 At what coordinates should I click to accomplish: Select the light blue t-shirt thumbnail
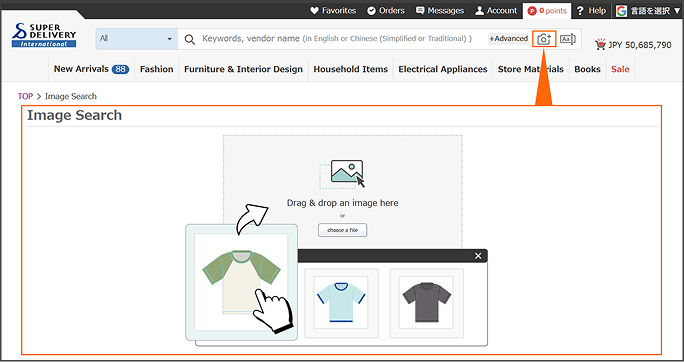(x=341, y=303)
